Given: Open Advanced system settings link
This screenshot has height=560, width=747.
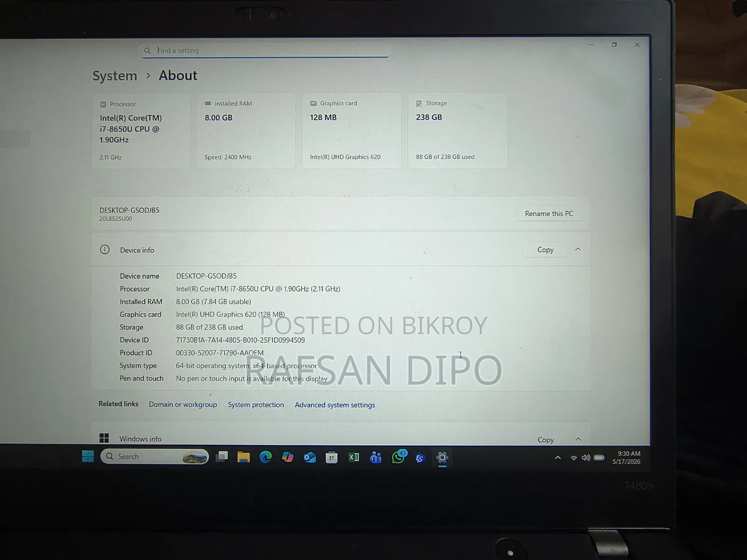Looking at the screenshot, I should click(335, 405).
